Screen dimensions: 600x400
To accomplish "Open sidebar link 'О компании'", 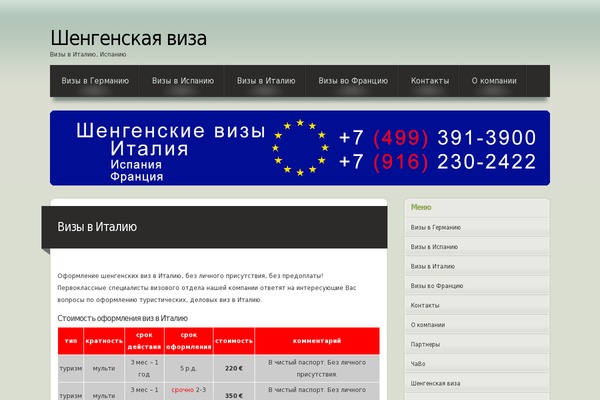I will [428, 325].
